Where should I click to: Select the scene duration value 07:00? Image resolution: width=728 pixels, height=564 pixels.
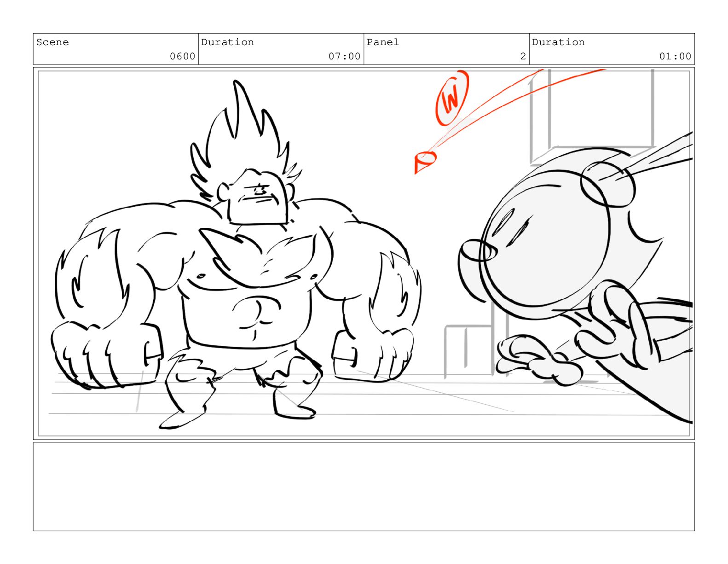click(345, 56)
